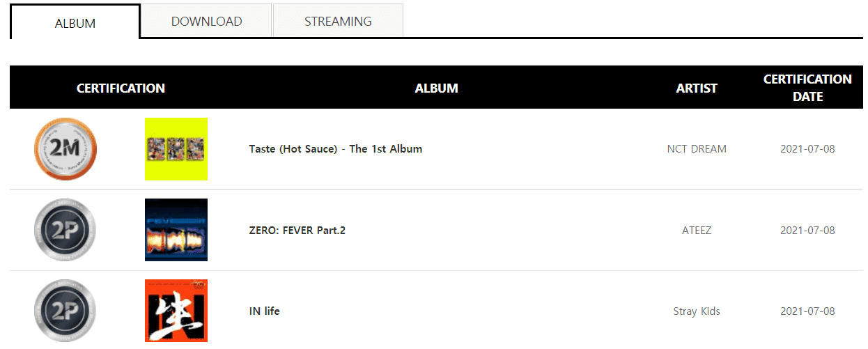
Task: Switch to the STREAMING tab
Action: pyautogui.click(x=338, y=22)
